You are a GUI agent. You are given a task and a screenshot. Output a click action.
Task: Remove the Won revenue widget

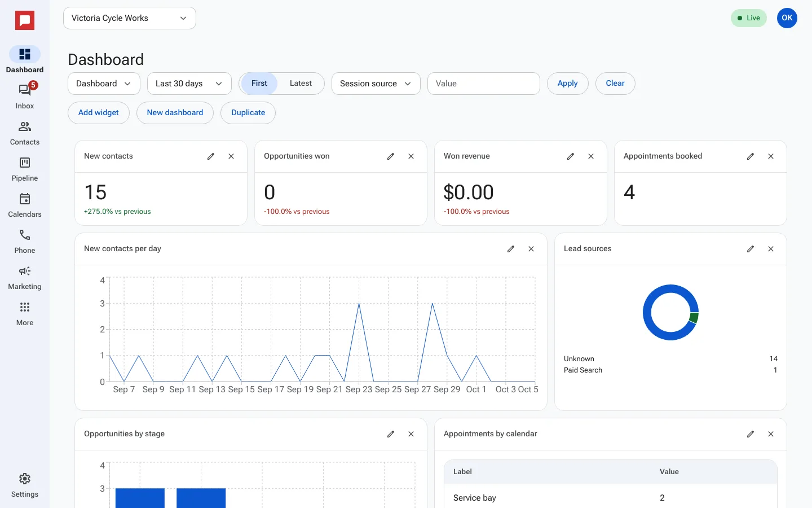(591, 156)
